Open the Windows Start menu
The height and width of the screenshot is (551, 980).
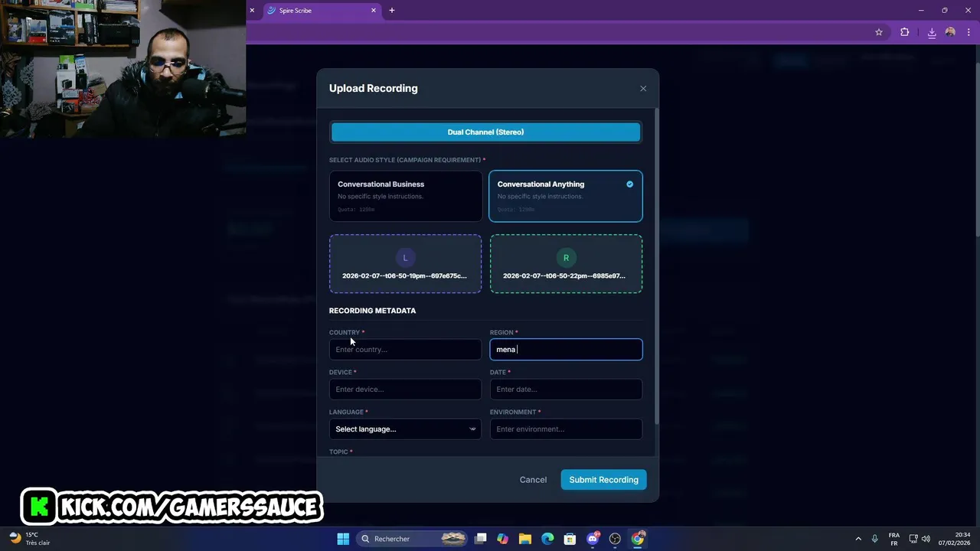(343, 539)
